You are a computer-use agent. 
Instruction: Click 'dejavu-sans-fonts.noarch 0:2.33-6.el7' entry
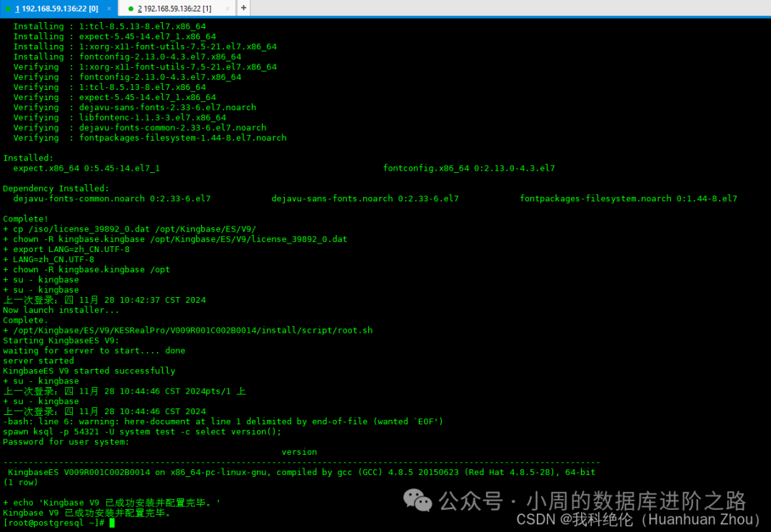(x=366, y=199)
